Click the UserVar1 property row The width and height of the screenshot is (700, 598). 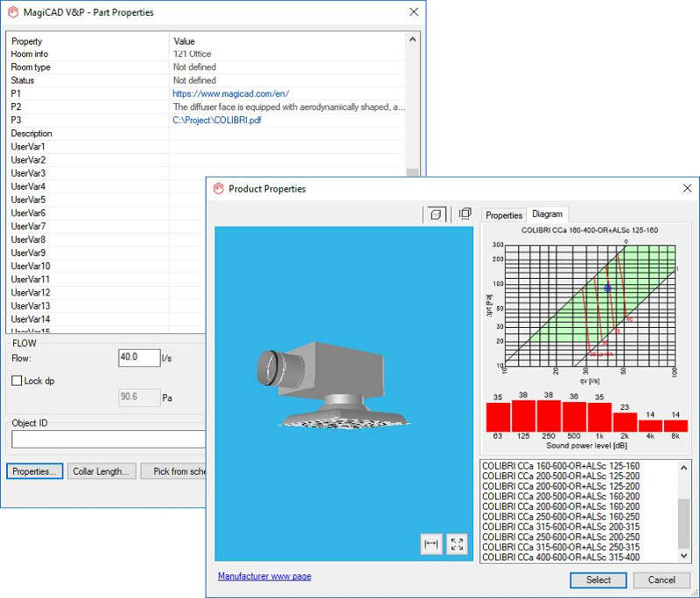pyautogui.click(x=207, y=147)
